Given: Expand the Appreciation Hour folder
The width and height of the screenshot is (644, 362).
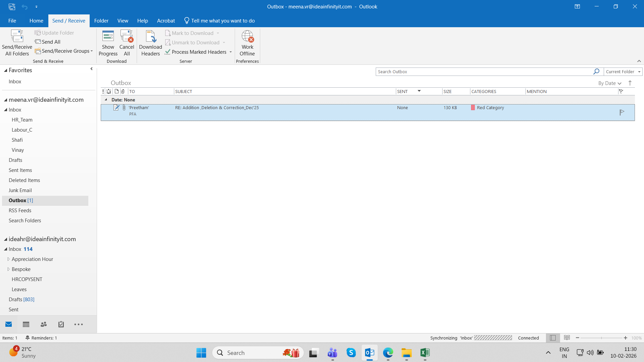Looking at the screenshot, I should coord(9,259).
